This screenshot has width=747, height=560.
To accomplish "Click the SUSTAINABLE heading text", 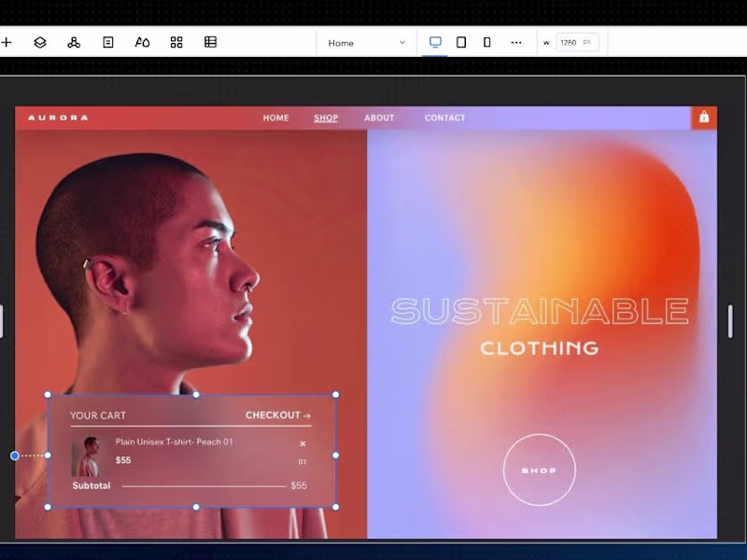I will 540,312.
